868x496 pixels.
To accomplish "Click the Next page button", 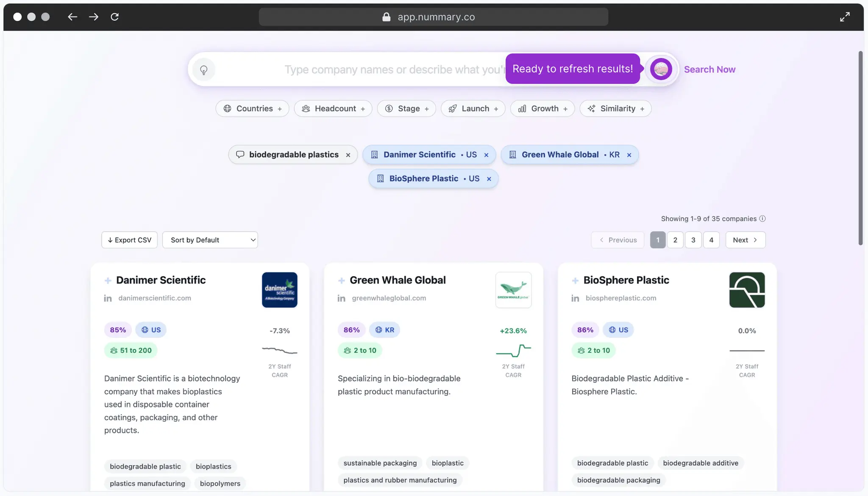I will [746, 240].
